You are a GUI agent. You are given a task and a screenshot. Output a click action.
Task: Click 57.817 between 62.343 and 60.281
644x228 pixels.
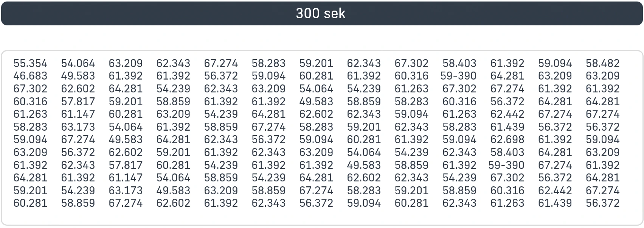(126, 165)
